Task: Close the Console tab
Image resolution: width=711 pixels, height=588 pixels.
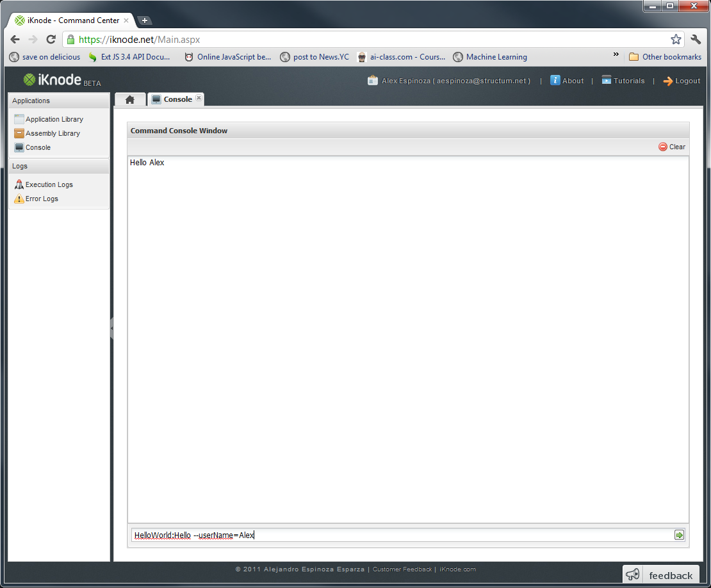Action: [x=199, y=97]
